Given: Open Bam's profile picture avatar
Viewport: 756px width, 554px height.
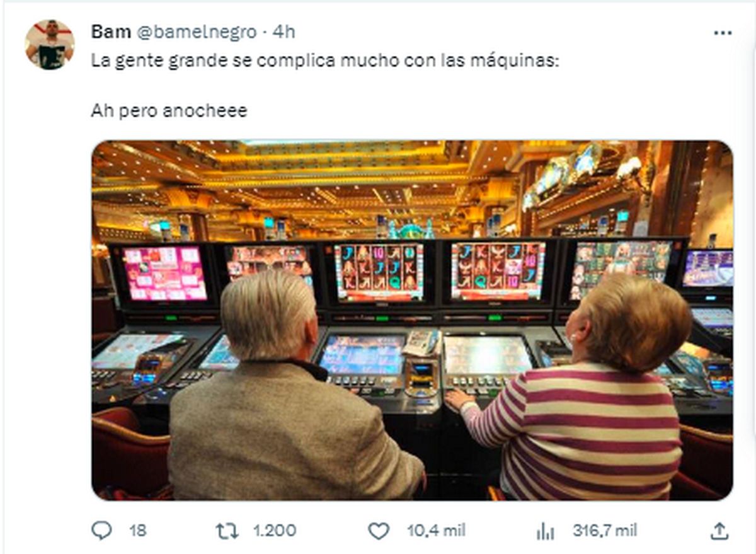Looking at the screenshot, I should coord(49,45).
